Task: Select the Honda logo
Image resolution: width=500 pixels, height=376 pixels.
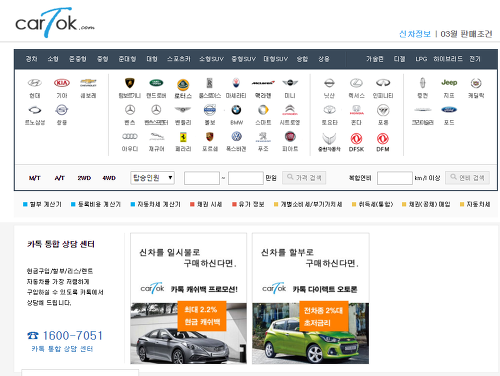Action: (356, 110)
